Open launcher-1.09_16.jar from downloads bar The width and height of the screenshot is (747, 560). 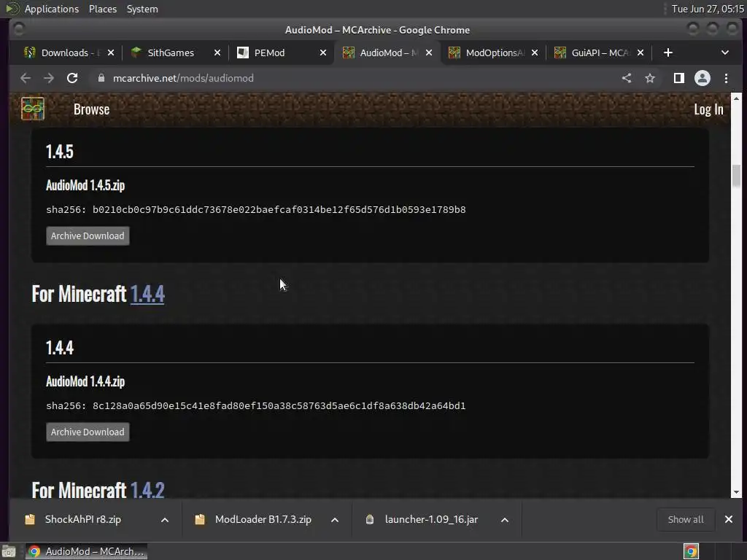[431, 519]
